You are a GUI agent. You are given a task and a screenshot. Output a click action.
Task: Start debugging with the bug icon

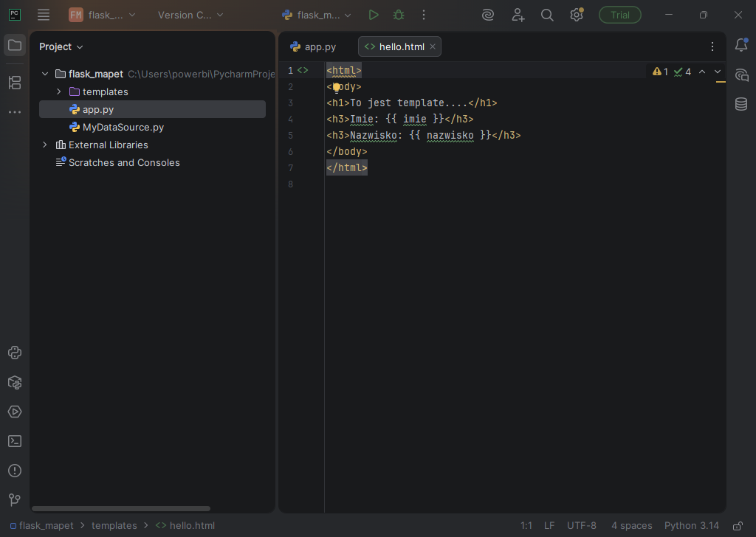click(x=399, y=15)
